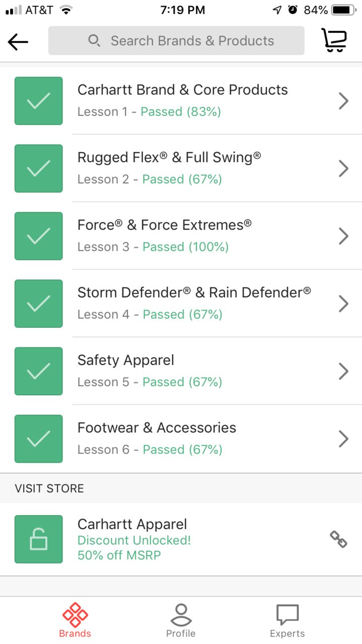Viewport: 362px width, 644px height.
Task: Tap the Brands diamond icon
Action: click(x=75, y=614)
